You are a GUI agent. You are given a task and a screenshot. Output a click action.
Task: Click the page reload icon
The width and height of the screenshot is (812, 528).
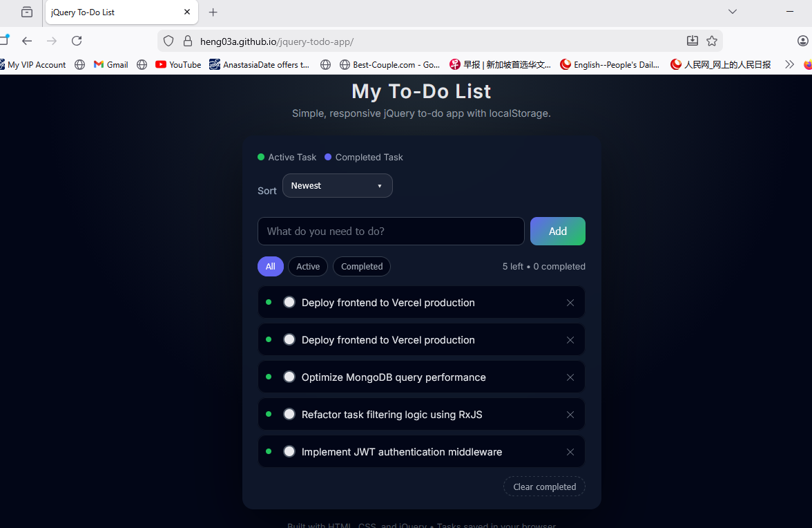(x=76, y=41)
